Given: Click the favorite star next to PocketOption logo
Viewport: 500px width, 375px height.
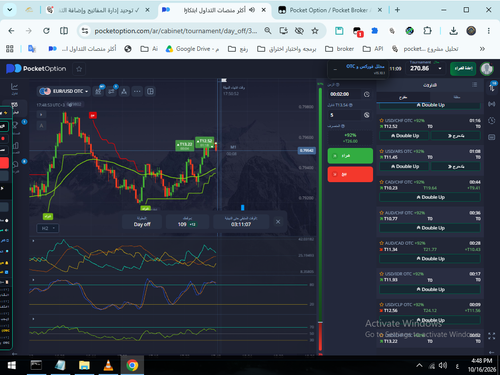Looking at the screenshot, I should pyautogui.click(x=79, y=69).
